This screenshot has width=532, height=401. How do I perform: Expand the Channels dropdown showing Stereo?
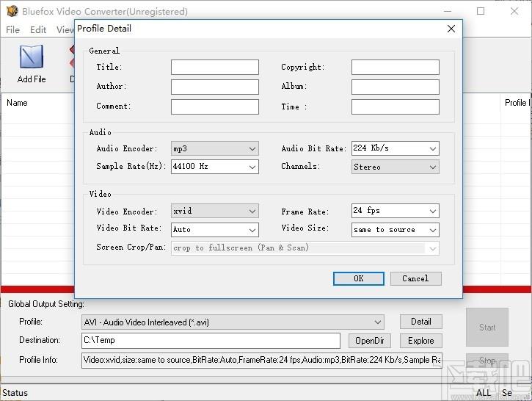396,167
